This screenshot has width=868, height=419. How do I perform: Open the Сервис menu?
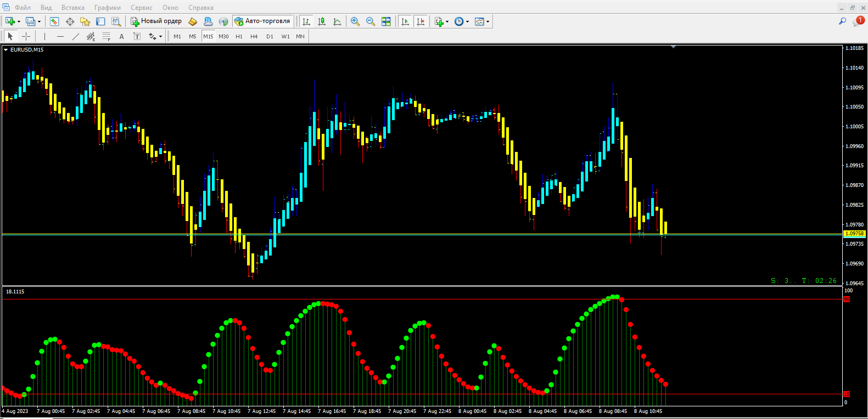[x=142, y=8]
